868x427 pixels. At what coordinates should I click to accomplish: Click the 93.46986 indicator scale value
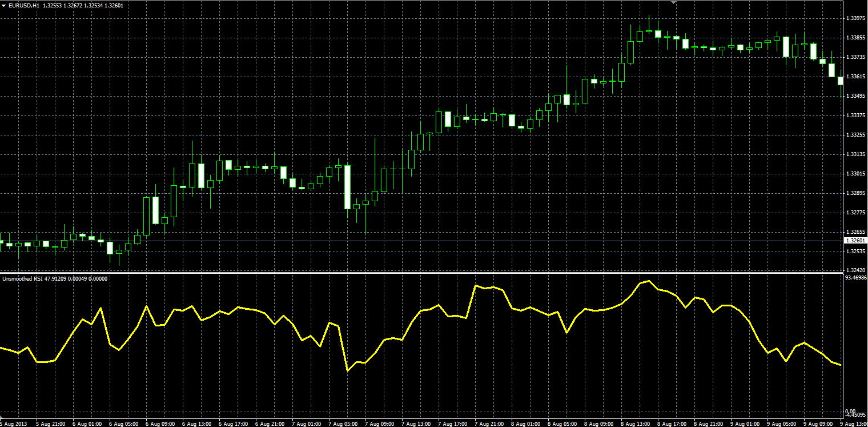coord(855,278)
